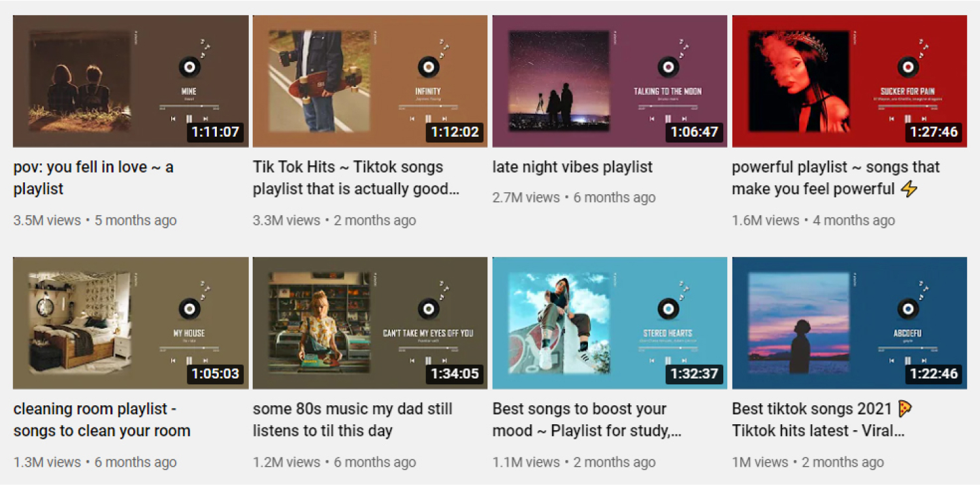Click the vinyl record icon on the STEREO HEARTS thumbnail
The width and height of the screenshot is (980, 485).
coord(668,308)
